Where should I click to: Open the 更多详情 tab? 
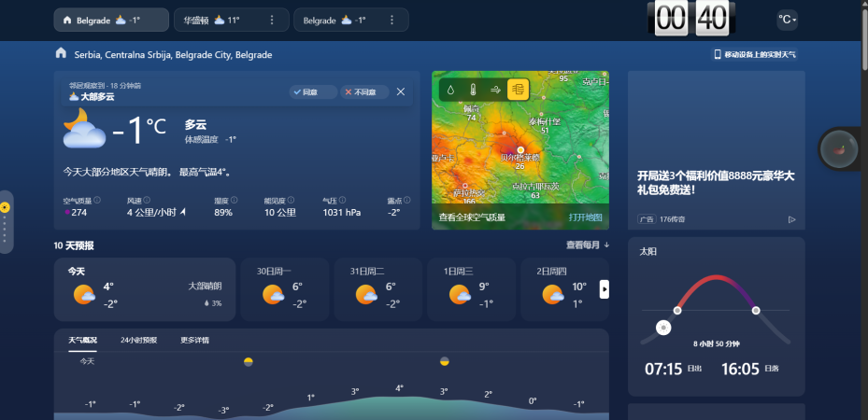194,340
